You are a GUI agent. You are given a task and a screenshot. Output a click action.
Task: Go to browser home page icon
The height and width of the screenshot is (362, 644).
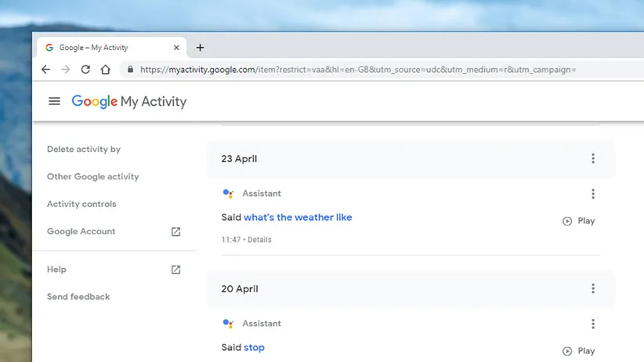(106, 70)
